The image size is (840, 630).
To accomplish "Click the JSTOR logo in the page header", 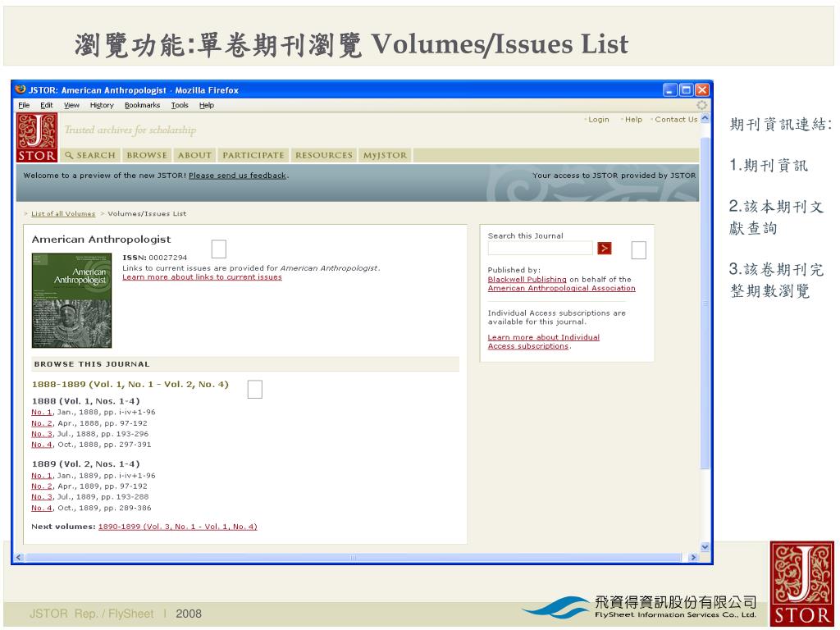I will tap(36, 137).
